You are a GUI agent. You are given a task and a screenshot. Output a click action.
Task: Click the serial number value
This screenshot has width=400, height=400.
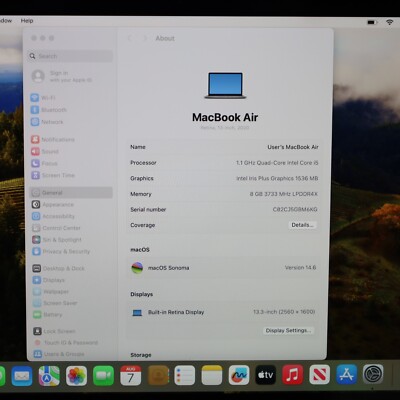[295, 209]
